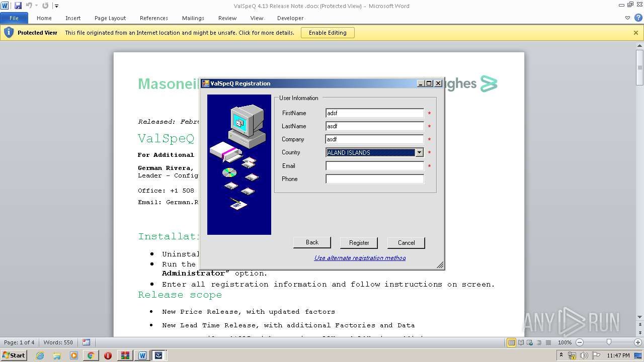Click the Company input field
644x362 pixels.
375,139
